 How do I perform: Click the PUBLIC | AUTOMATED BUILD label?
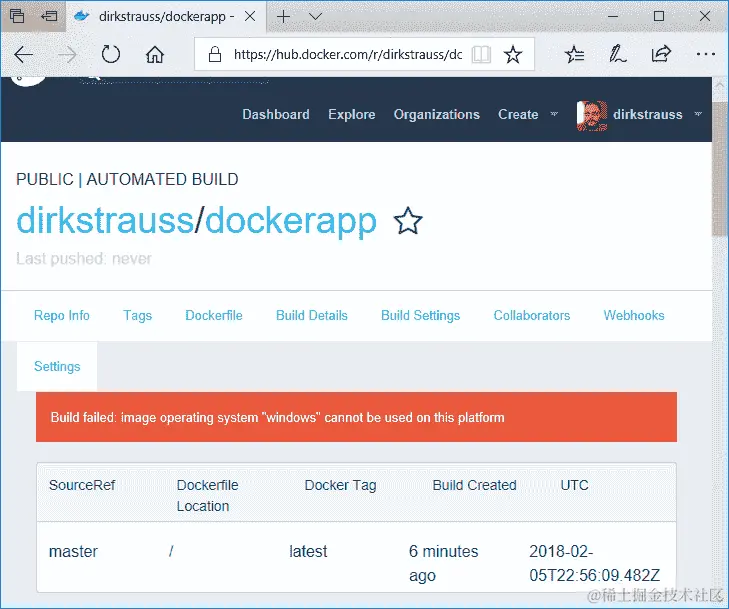pyautogui.click(x=127, y=179)
